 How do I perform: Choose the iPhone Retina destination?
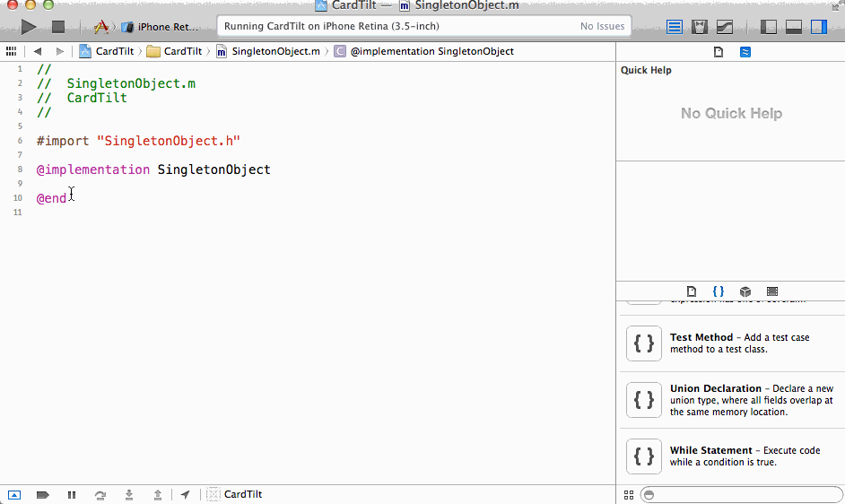(160, 27)
